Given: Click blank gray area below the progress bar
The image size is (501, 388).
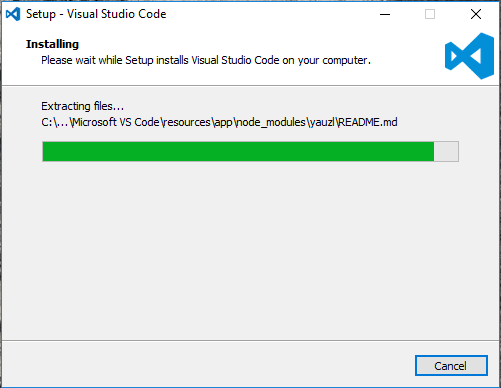Looking at the screenshot, I should coord(250,250).
